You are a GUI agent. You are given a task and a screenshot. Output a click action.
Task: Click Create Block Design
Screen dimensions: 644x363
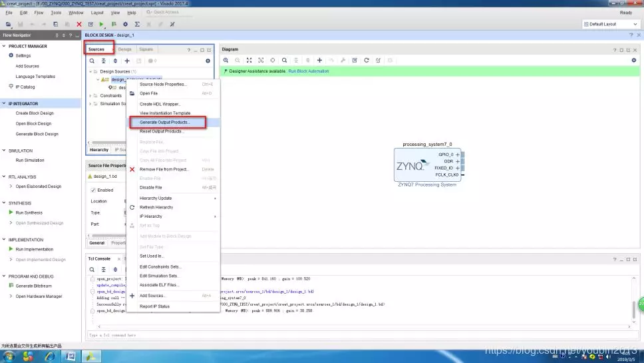click(x=35, y=113)
